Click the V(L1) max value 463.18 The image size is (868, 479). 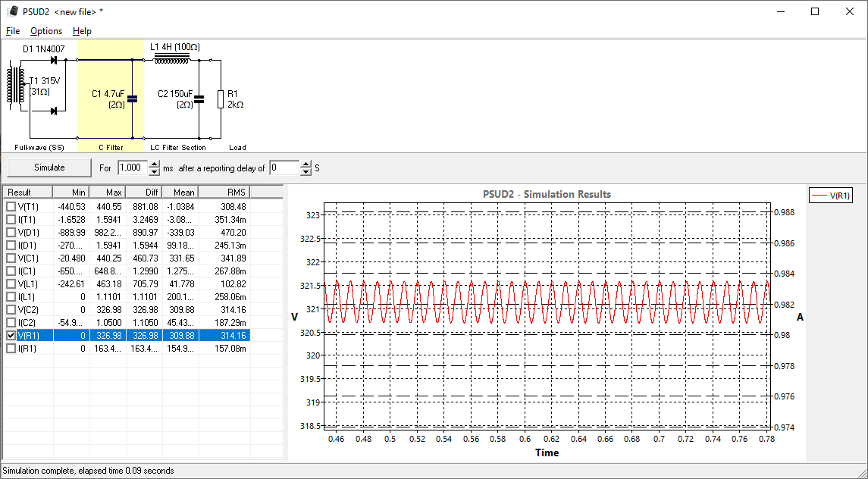(109, 284)
